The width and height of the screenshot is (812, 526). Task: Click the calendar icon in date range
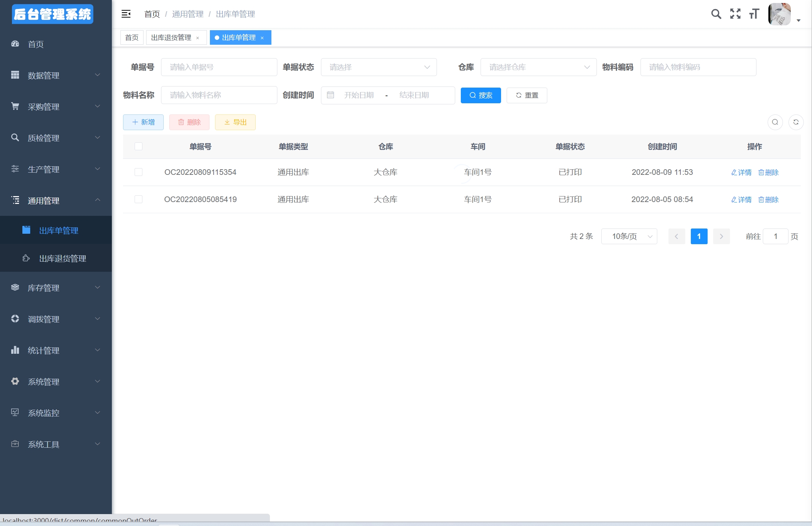pyautogui.click(x=330, y=95)
